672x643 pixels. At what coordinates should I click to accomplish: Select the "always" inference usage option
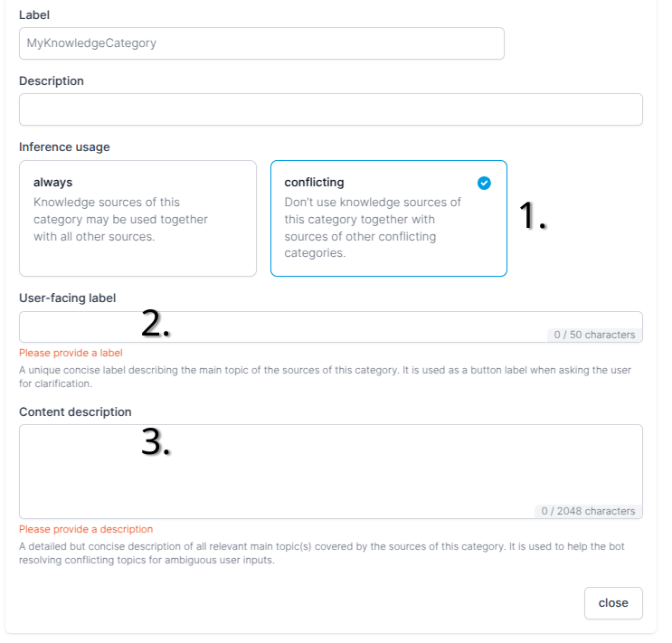click(x=137, y=218)
